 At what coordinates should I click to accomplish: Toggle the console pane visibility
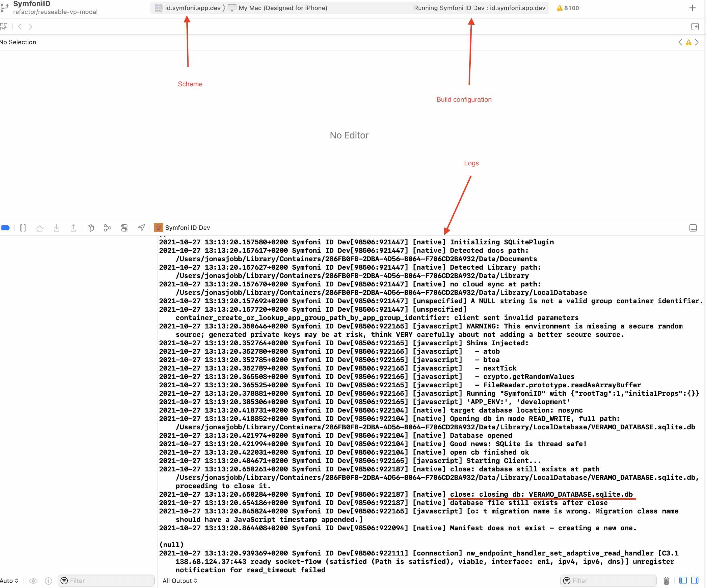(695, 581)
